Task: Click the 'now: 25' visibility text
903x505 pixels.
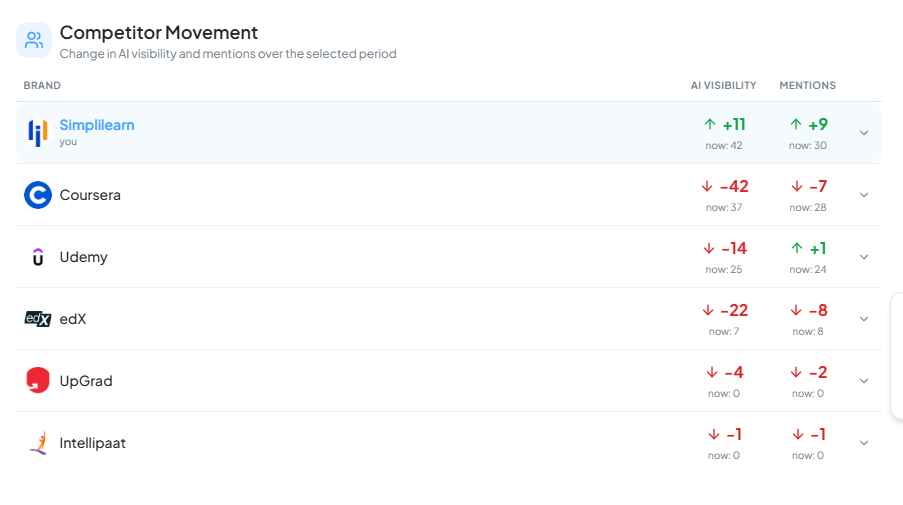Action: click(724, 269)
